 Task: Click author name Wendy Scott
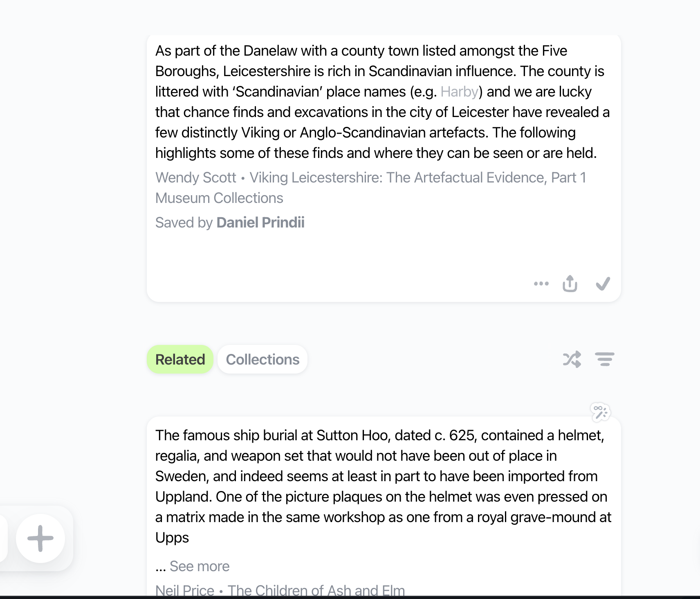196,178
